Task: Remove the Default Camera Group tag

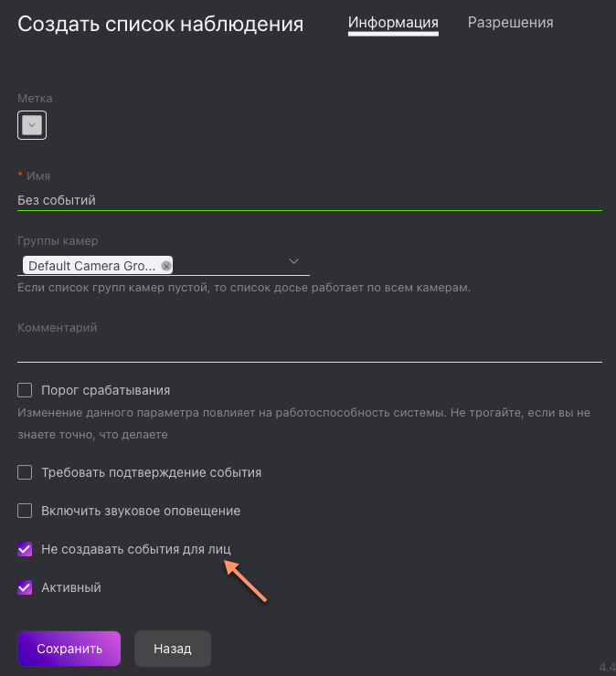Action: [166, 266]
